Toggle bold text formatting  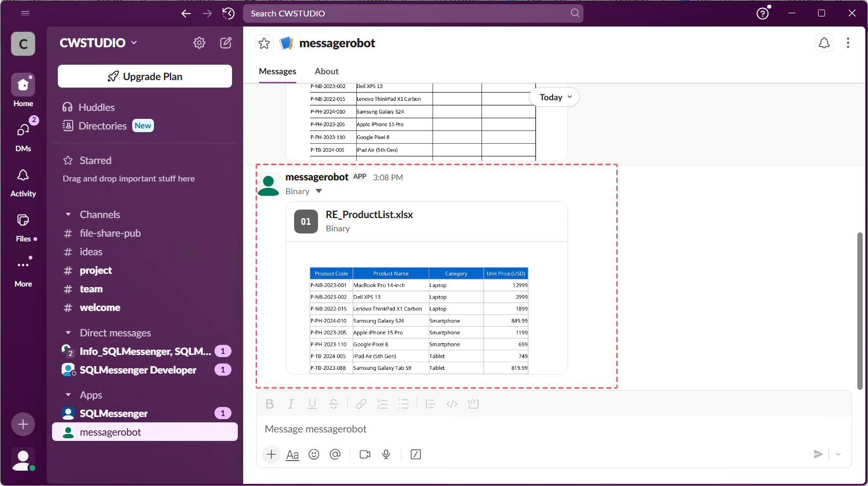[x=270, y=404]
